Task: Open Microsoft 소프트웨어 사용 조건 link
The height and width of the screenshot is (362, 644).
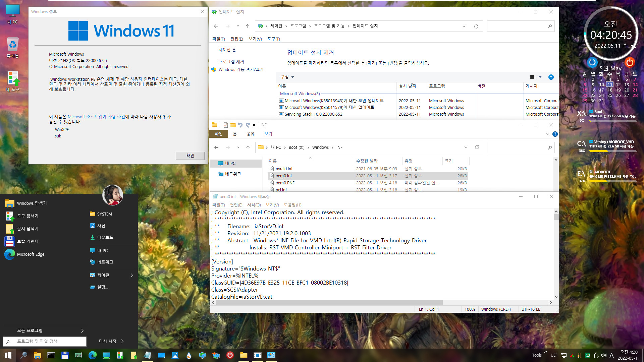Action: point(96,117)
